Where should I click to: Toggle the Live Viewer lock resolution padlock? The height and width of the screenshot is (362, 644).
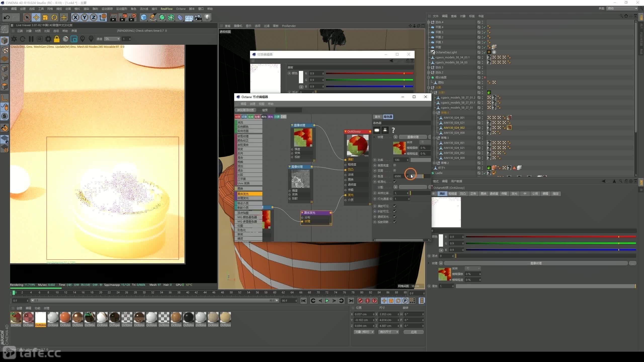(57, 39)
